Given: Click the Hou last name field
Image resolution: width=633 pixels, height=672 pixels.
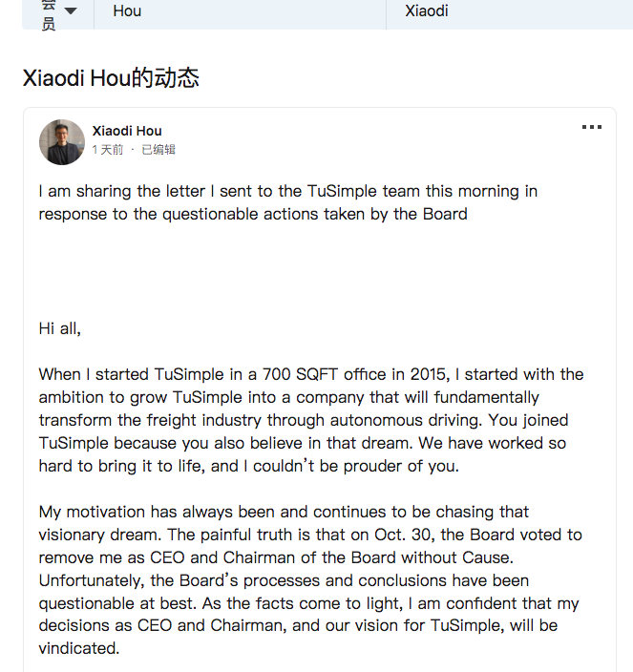Looking at the screenshot, I should (240, 12).
